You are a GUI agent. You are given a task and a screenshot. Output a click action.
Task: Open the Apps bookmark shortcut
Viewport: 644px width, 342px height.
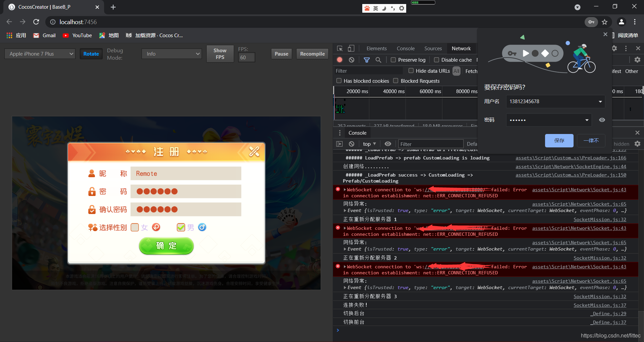(x=16, y=35)
